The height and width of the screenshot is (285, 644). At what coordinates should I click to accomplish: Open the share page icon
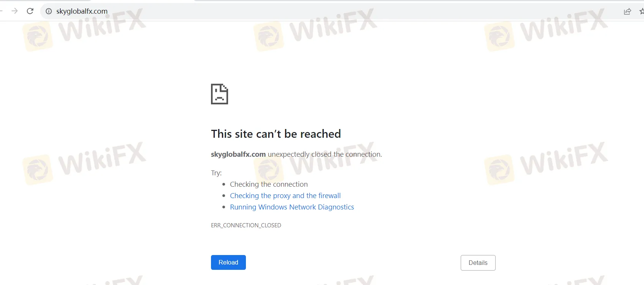click(627, 11)
